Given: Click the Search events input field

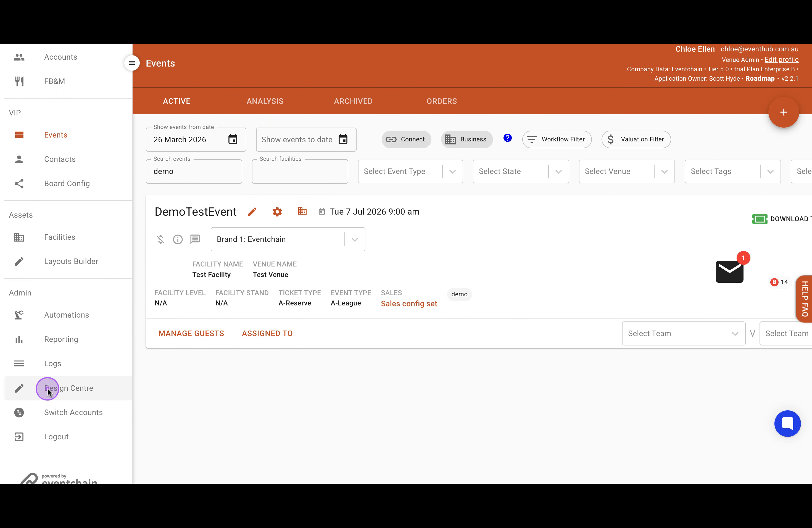Looking at the screenshot, I should [x=194, y=171].
